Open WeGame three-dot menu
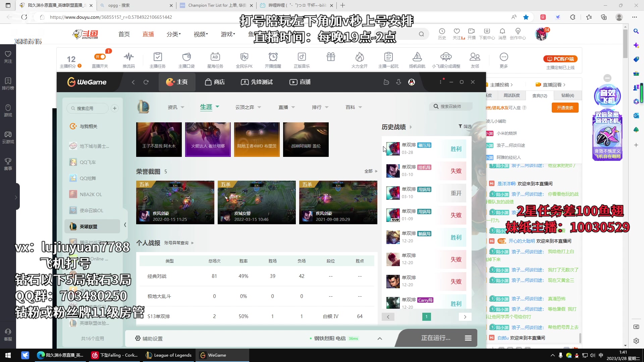 (x=441, y=82)
